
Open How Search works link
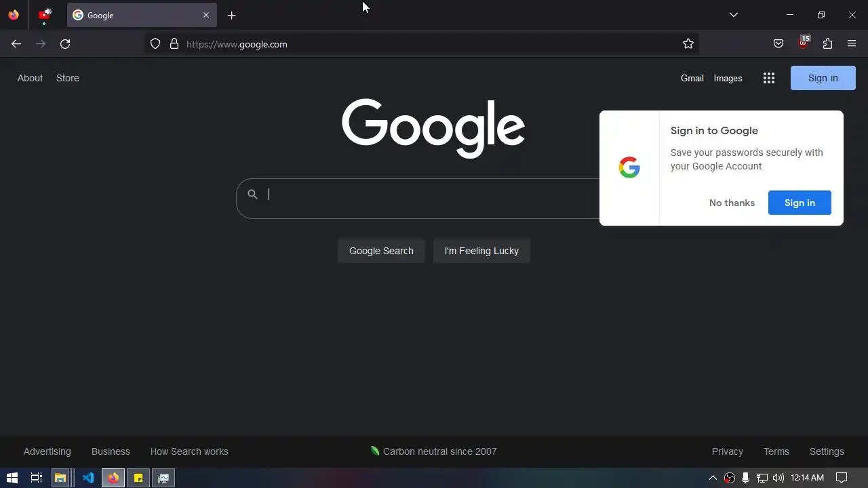189,451
